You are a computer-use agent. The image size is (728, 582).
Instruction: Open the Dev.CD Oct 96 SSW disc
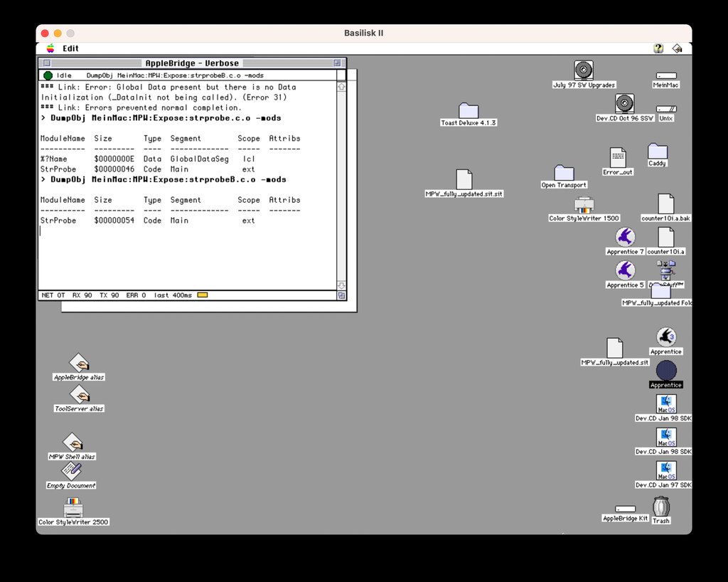[624, 103]
